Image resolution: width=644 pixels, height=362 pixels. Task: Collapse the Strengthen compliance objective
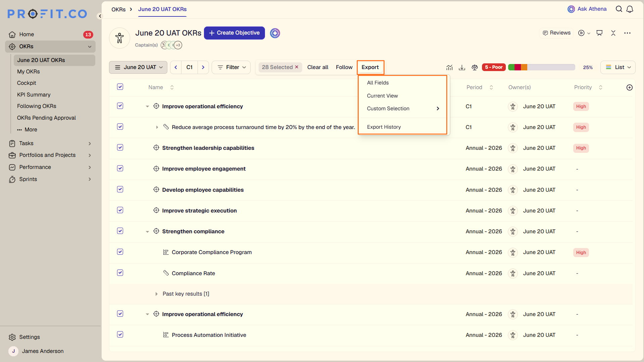coord(147,232)
